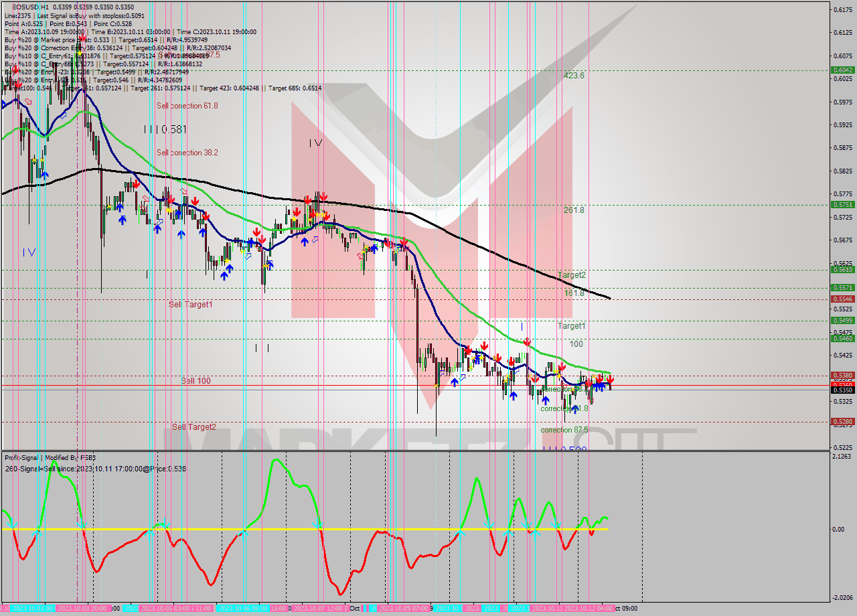Click the green 161.8 Fibonacci label

coord(574,293)
